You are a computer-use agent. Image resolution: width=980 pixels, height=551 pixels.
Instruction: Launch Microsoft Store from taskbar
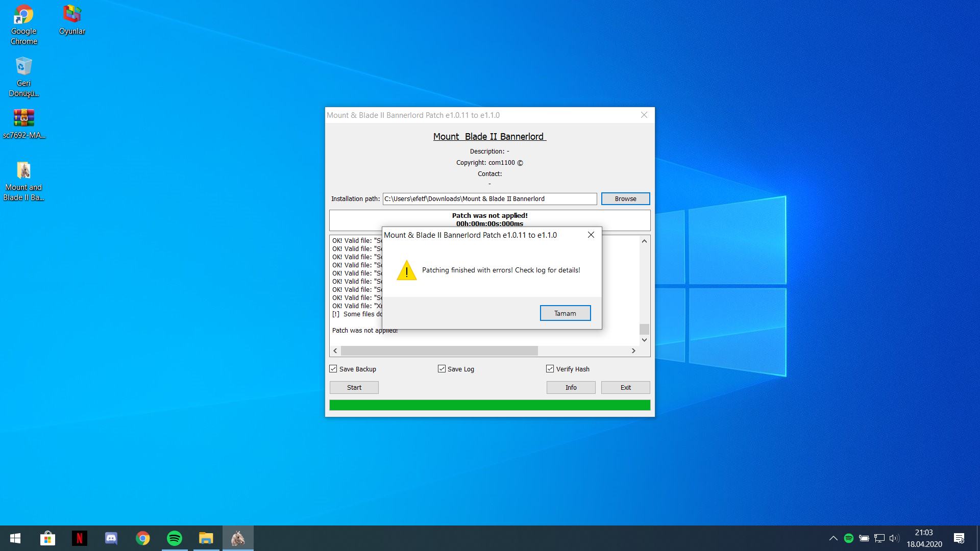[x=47, y=538]
